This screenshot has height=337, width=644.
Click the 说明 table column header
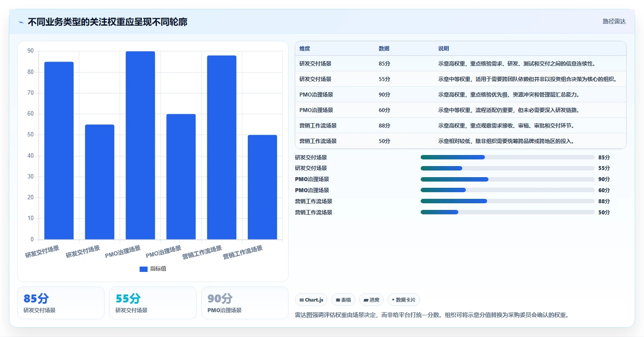pos(444,49)
